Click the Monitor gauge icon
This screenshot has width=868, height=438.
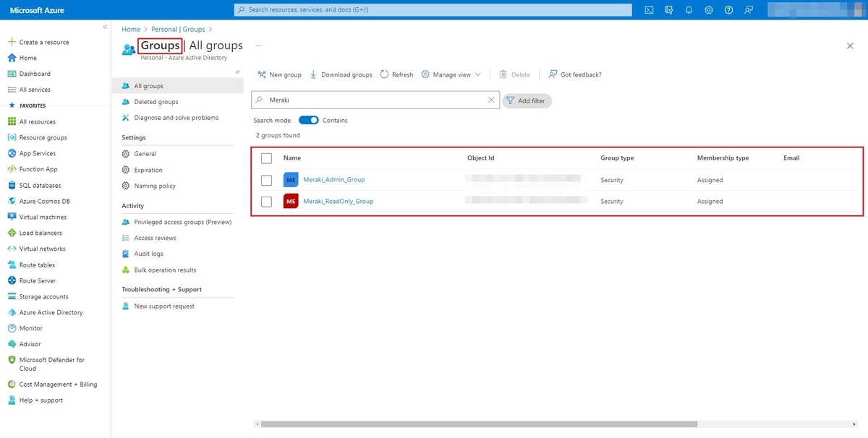(12, 328)
